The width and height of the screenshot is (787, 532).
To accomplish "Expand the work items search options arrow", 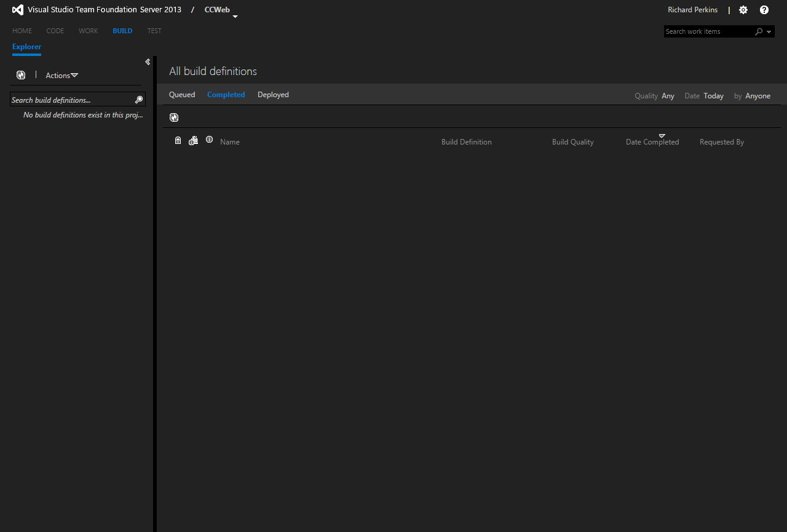I will [x=769, y=31].
